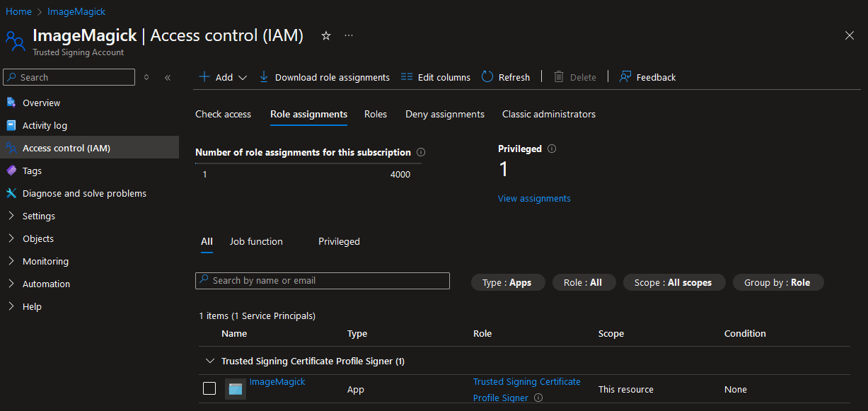Switch to the Deny assignments tab
The height and width of the screenshot is (411, 868).
point(444,114)
